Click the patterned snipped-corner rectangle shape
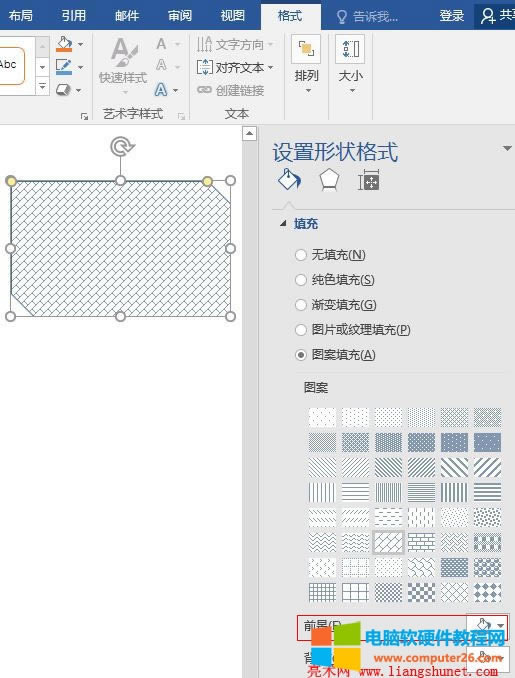Viewport: 515px width, 678px height. coord(120,248)
